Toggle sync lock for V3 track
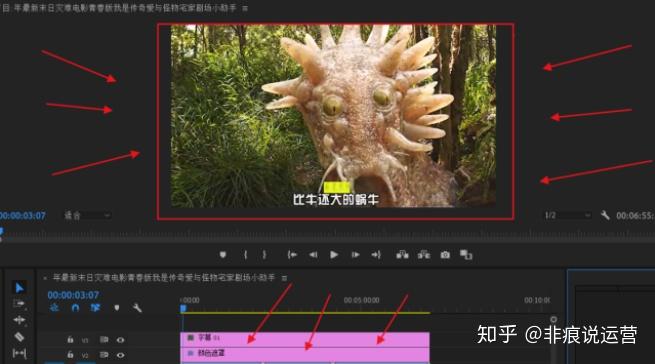This screenshot has width=655, height=364. pyautogui.click(x=104, y=340)
